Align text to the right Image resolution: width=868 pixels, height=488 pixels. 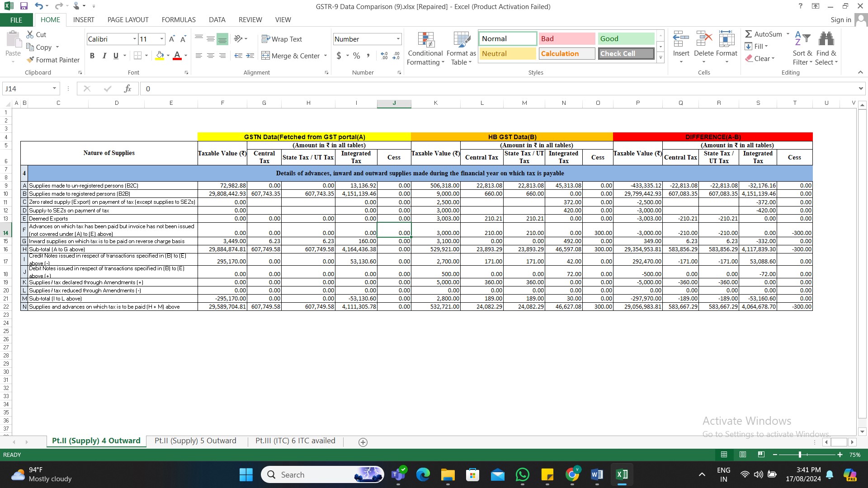222,56
